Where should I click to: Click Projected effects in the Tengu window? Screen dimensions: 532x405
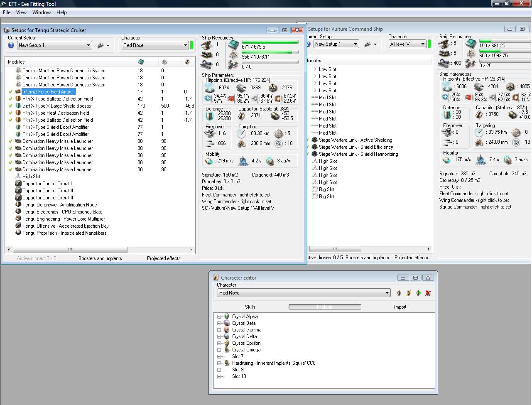pyautogui.click(x=164, y=258)
